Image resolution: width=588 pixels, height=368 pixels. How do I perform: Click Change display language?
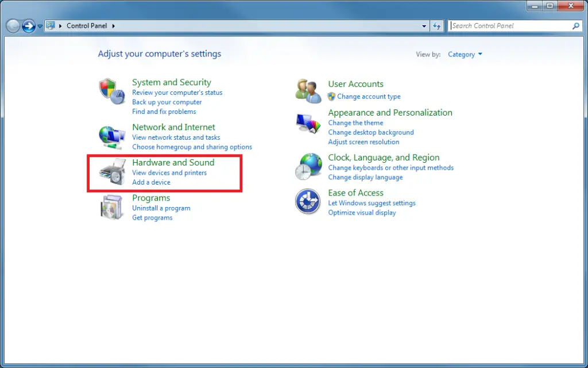(365, 177)
